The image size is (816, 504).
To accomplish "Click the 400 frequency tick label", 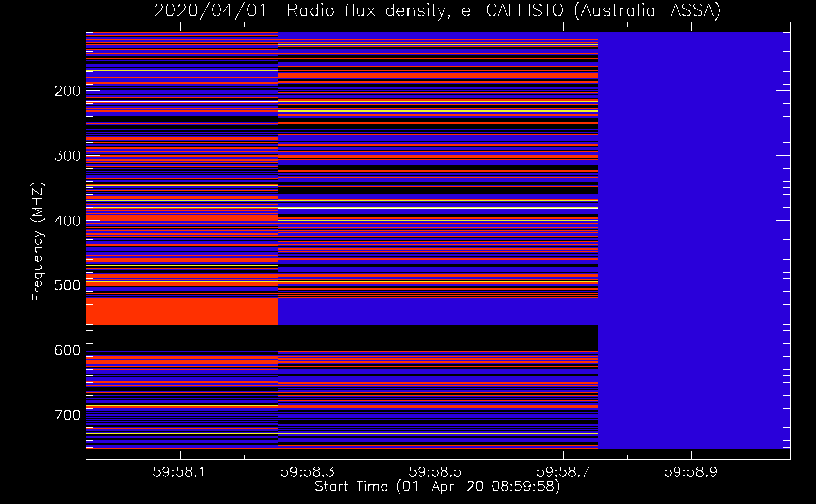I will [68, 221].
